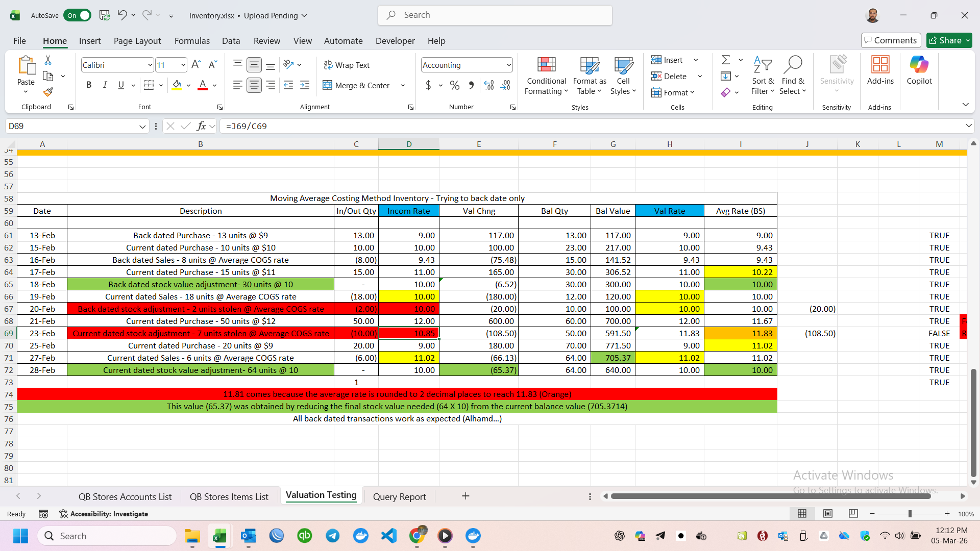The height and width of the screenshot is (551, 980).
Task: Toggle Wrap Text for the cell
Action: [x=347, y=65]
